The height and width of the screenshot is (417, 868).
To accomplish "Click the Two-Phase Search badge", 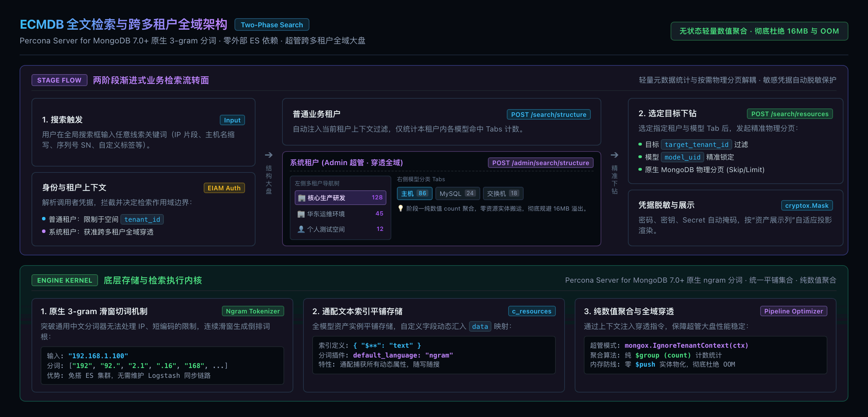I will (x=272, y=25).
